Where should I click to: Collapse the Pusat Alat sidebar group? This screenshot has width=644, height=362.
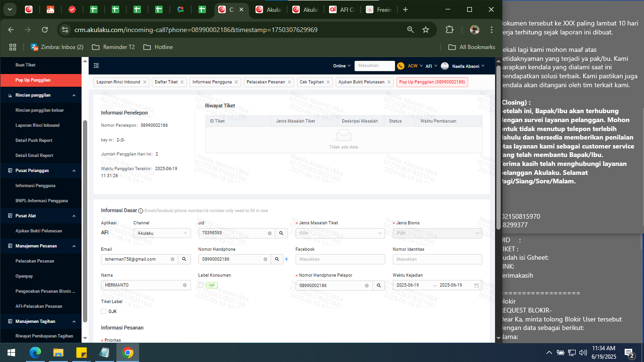(41, 216)
